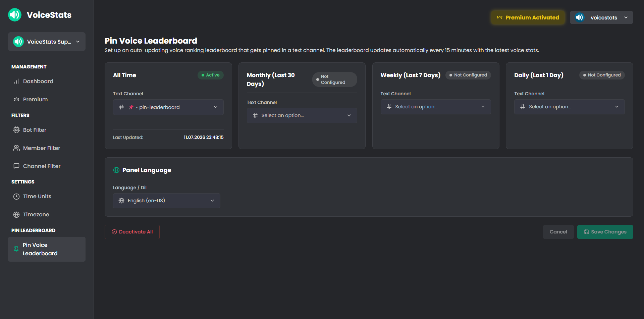Click the Dashboard bar chart icon
This screenshot has height=319, width=644.
(x=16, y=82)
